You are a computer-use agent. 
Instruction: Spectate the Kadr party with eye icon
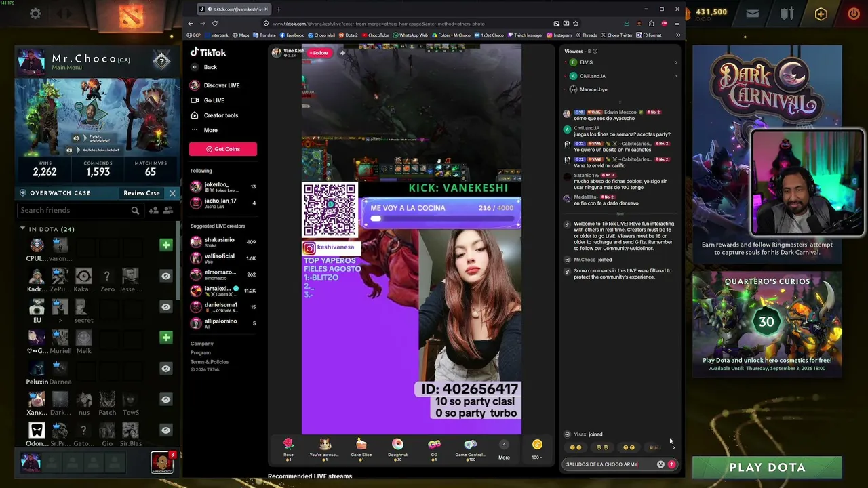tap(165, 276)
